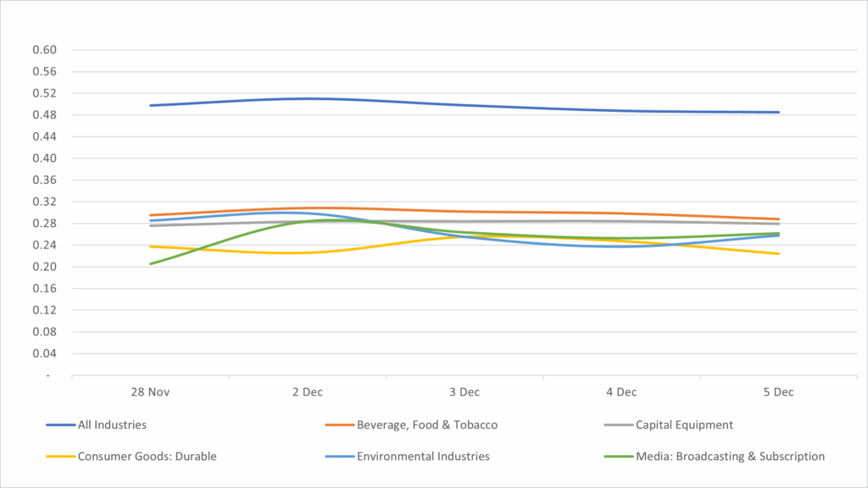Select the 2 Dec axis label
The height and width of the screenshot is (488, 868).
point(308,392)
